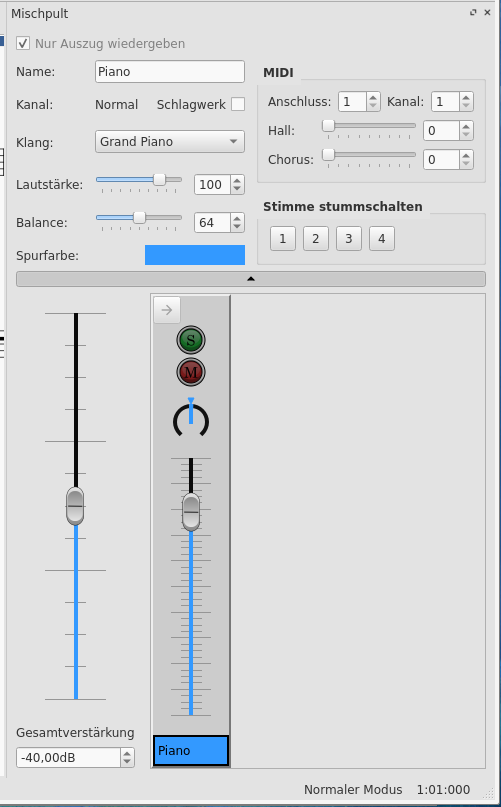Select the Piano track label
The width and height of the screenshot is (501, 807).
click(x=191, y=750)
